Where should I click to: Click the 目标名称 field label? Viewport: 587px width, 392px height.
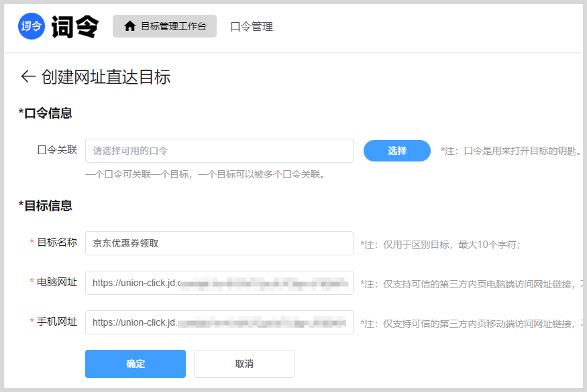click(57, 243)
